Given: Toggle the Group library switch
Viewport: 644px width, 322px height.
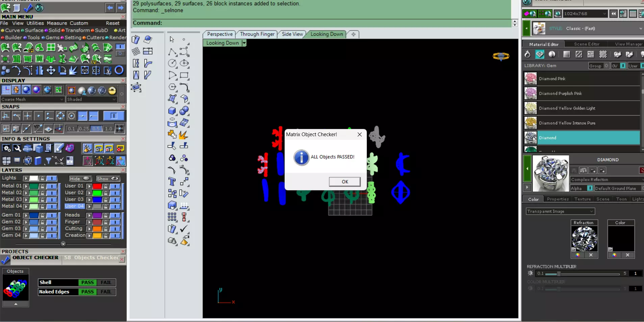Looking at the screenshot, I should pyautogui.click(x=607, y=66).
